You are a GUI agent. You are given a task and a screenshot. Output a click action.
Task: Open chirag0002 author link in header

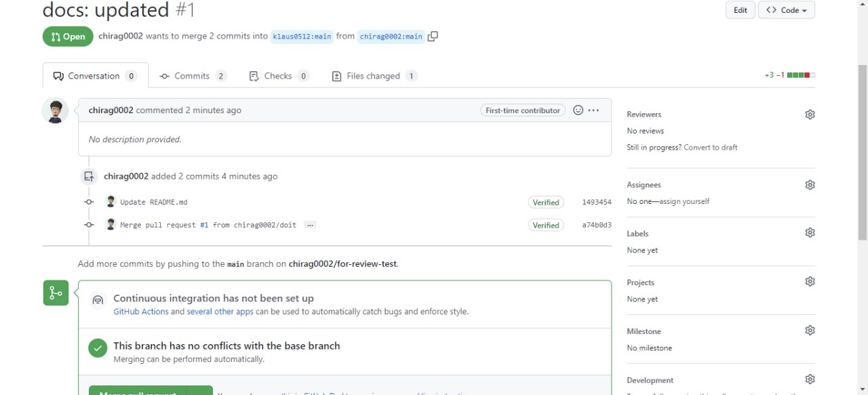(121, 36)
